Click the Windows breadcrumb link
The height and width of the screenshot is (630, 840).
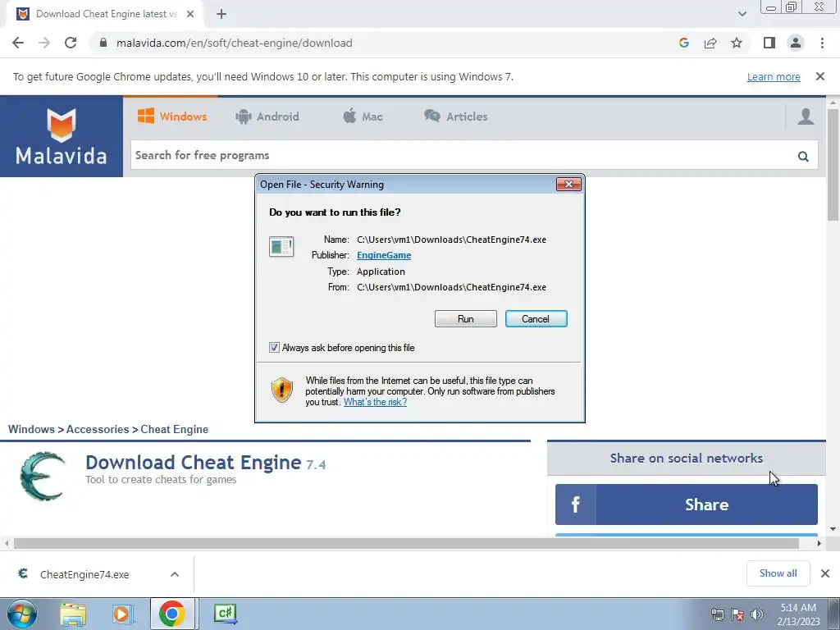click(32, 429)
